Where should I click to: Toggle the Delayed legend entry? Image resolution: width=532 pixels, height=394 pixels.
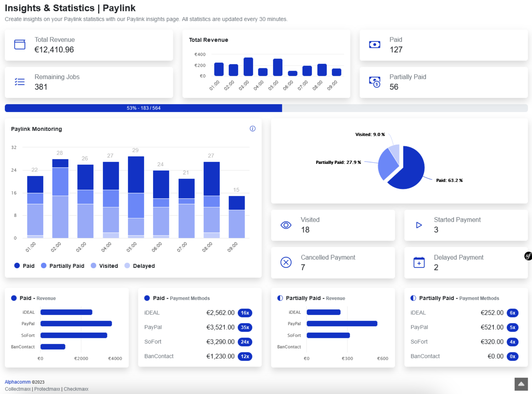point(140,266)
